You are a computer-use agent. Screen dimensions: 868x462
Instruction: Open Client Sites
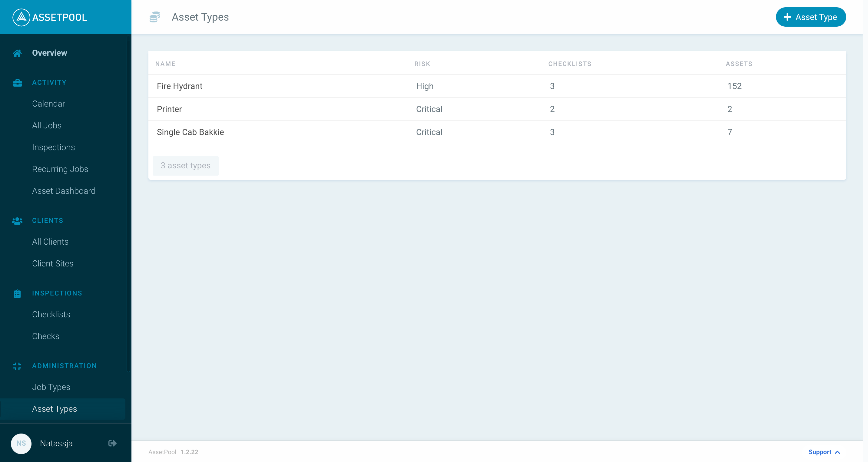point(53,264)
